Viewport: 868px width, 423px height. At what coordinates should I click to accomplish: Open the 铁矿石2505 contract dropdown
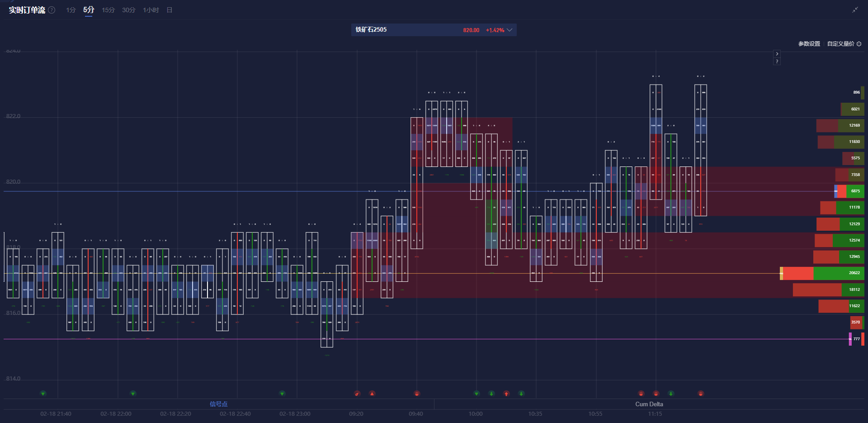433,30
